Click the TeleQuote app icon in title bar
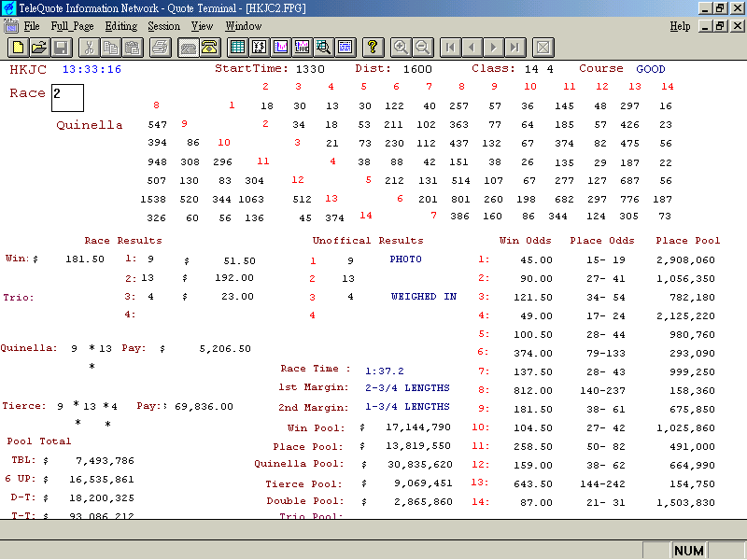 click(x=8, y=8)
